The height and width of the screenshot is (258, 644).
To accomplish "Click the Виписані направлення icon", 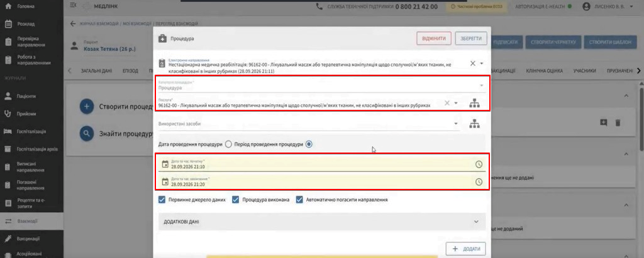I will click(x=8, y=166).
